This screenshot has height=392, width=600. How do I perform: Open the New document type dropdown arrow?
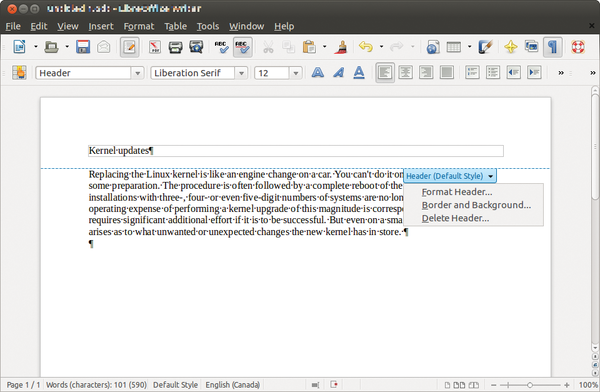(36, 47)
